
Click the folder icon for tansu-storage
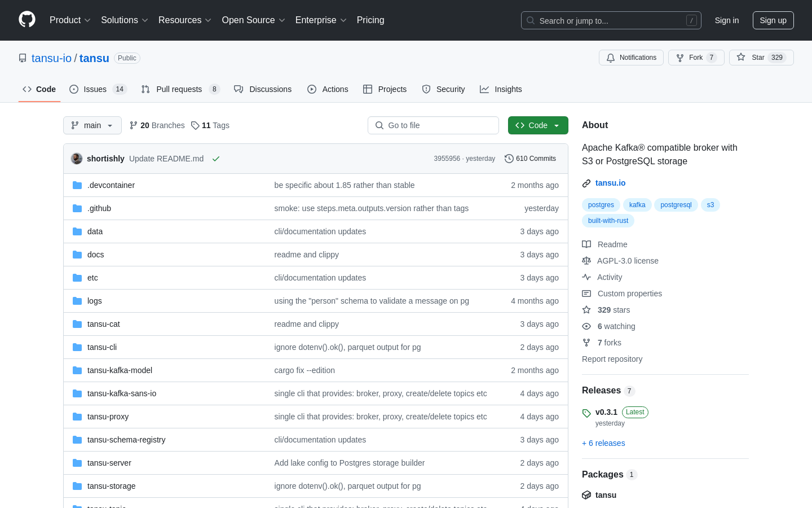[x=77, y=486]
